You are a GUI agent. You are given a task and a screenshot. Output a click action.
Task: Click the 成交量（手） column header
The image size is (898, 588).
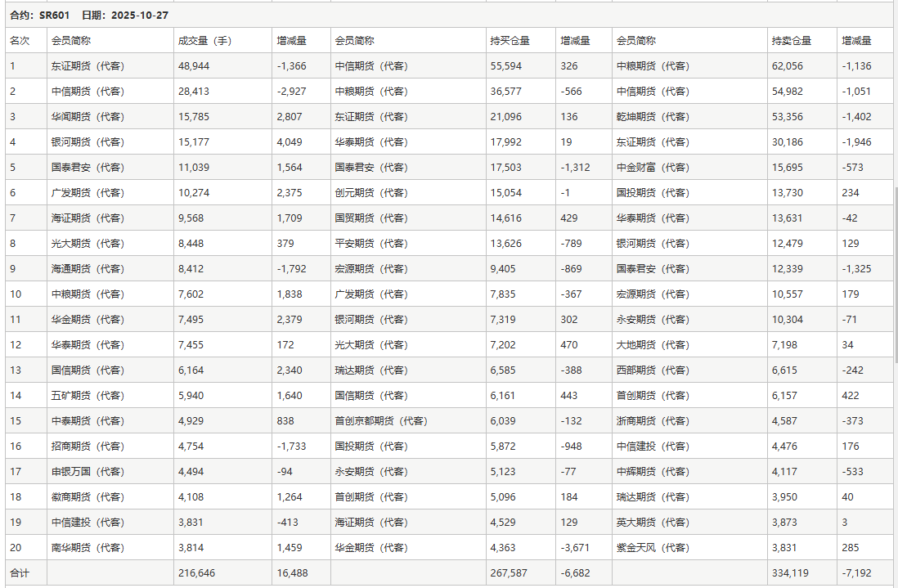204,41
